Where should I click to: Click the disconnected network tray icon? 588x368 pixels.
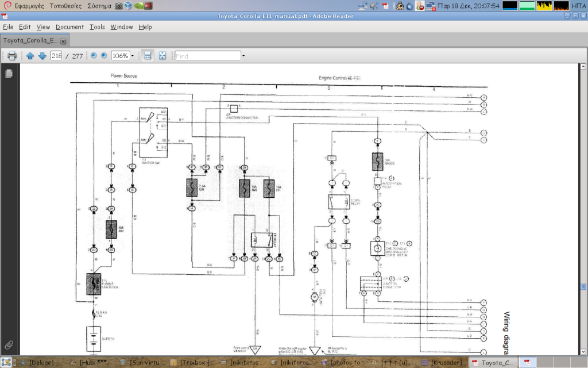[431, 6]
